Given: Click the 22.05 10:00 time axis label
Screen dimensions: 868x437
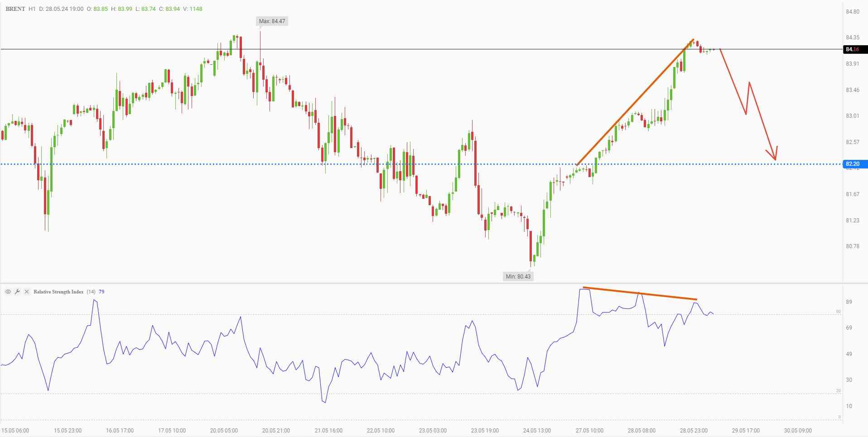Looking at the screenshot, I should [381, 431].
